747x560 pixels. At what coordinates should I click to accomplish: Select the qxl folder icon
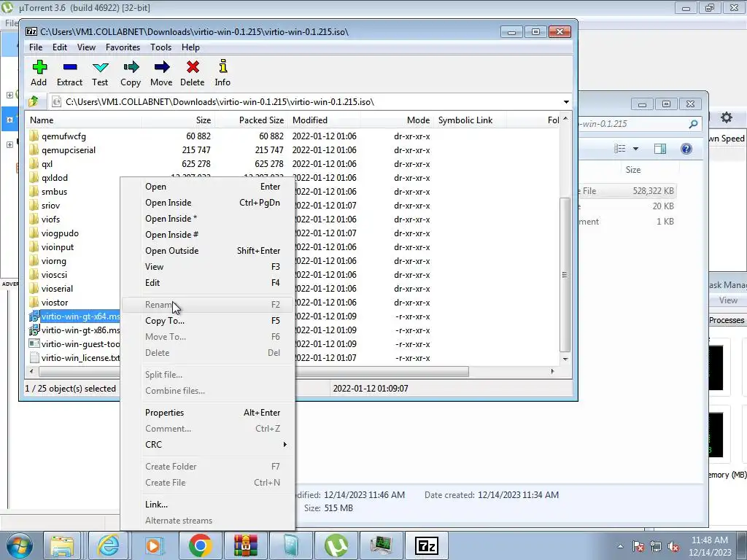pos(34,164)
